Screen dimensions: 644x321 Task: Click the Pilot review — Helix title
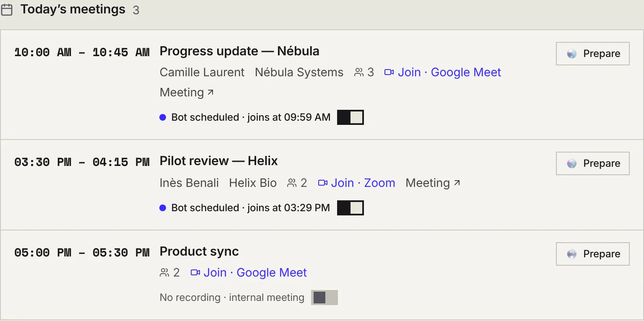click(x=219, y=161)
